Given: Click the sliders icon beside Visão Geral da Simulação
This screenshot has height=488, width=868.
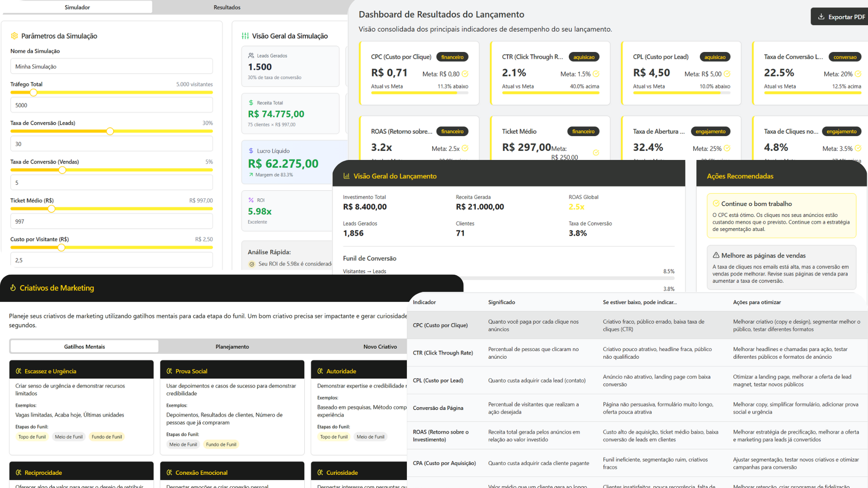Looking at the screenshot, I should point(245,36).
